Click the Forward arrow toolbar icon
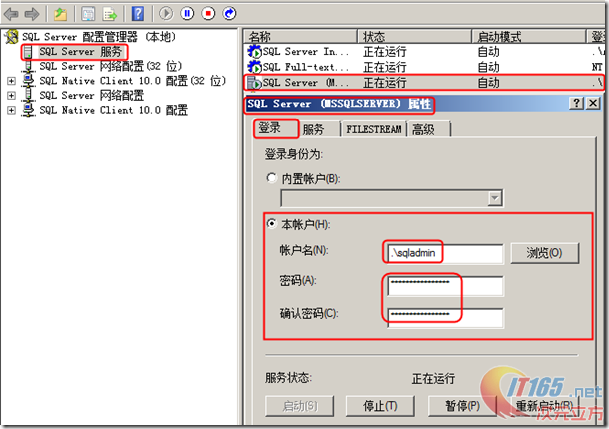Image resolution: width=609 pixels, height=429 pixels. coord(32,14)
